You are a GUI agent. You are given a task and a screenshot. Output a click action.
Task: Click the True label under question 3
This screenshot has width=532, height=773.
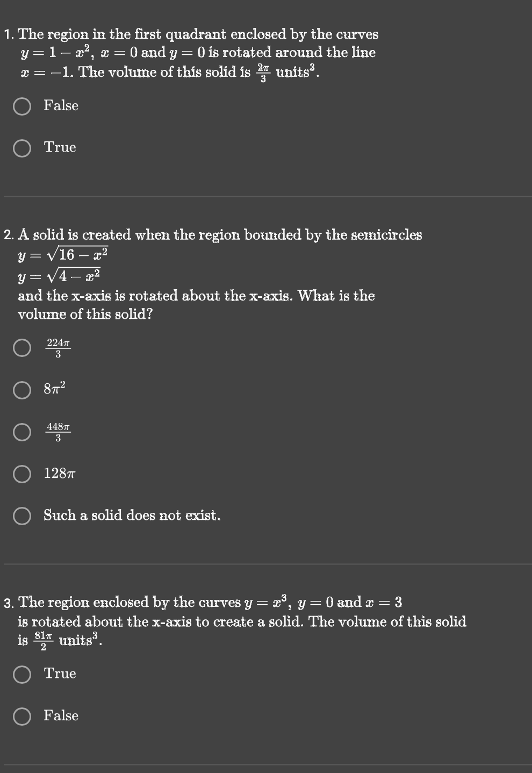tap(60, 673)
